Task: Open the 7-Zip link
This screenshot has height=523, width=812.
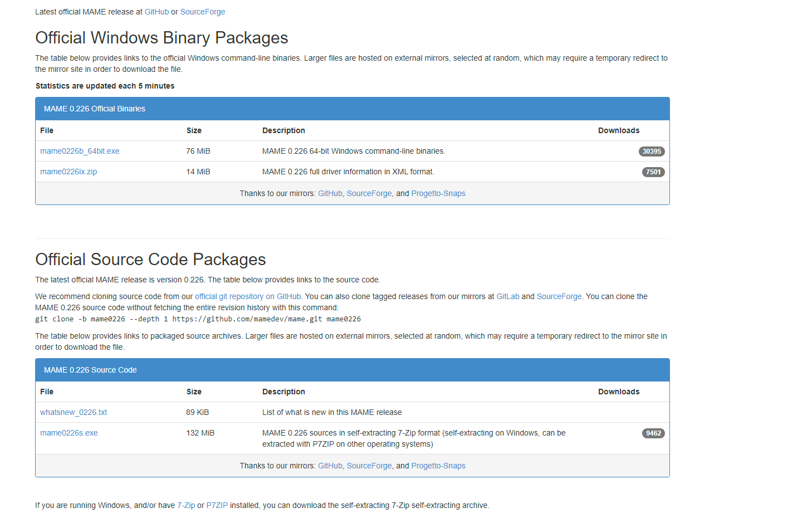Action: (x=186, y=505)
